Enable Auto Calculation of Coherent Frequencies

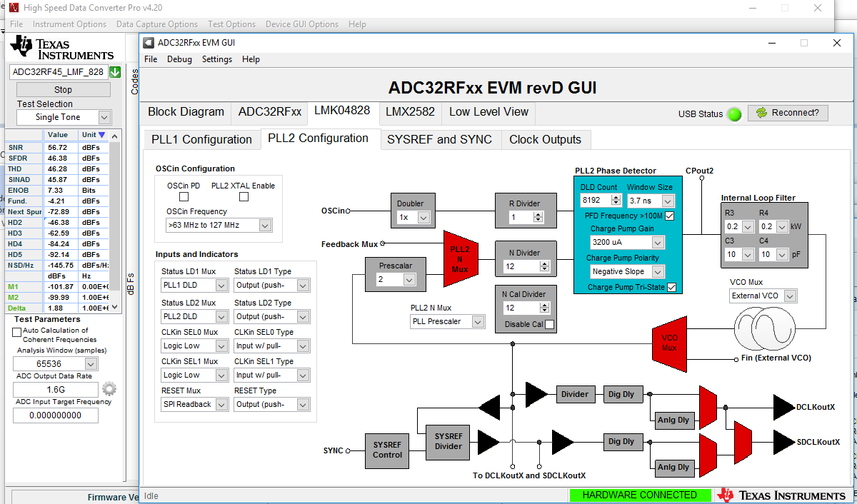(17, 332)
